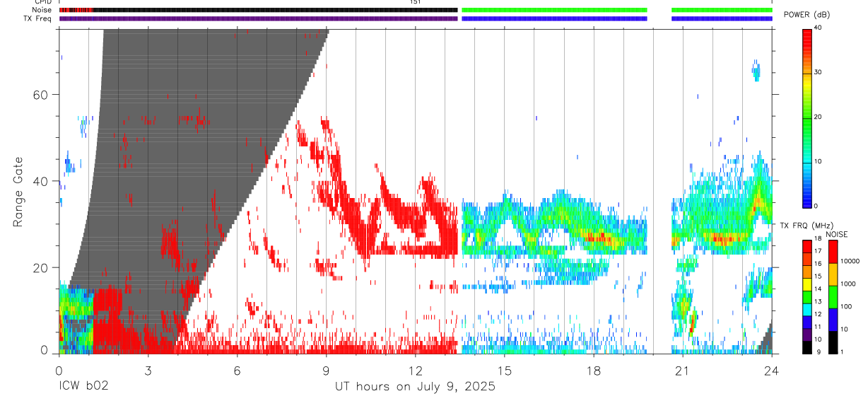Screen dimensions: 868x401
Task: Click the cyan segment of TX FRQ colorbar
Action: [807, 310]
